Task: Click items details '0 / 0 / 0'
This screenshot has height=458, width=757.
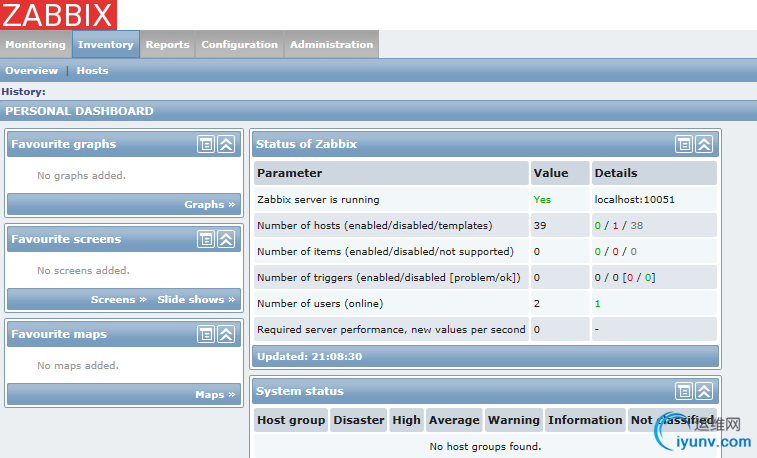Action: pyautogui.click(x=616, y=252)
